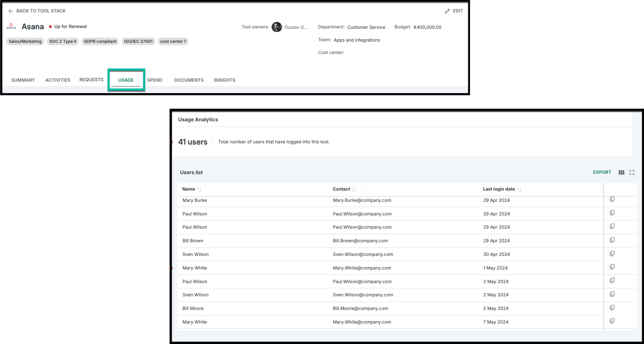Go to the Requests tab
Viewport: 644px width, 344px height.
click(92, 80)
